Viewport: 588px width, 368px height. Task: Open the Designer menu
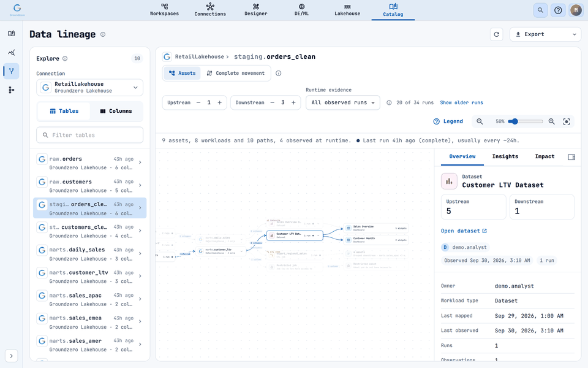click(x=256, y=10)
